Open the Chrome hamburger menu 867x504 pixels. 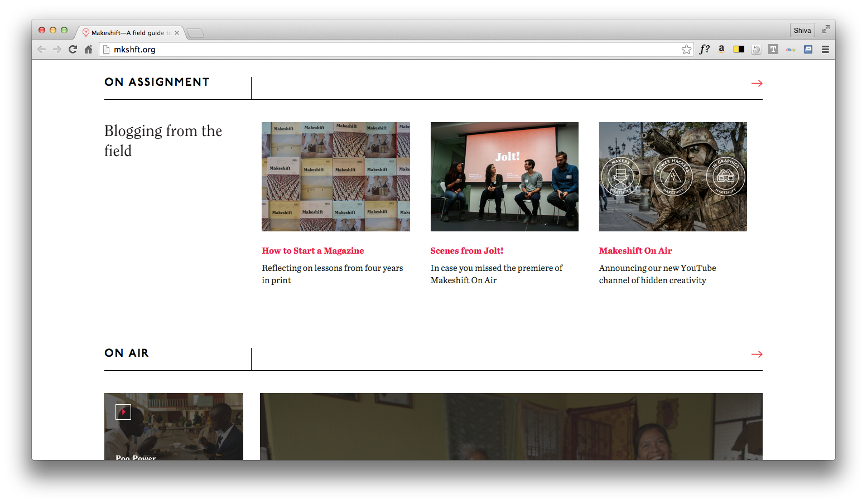pyautogui.click(x=825, y=49)
